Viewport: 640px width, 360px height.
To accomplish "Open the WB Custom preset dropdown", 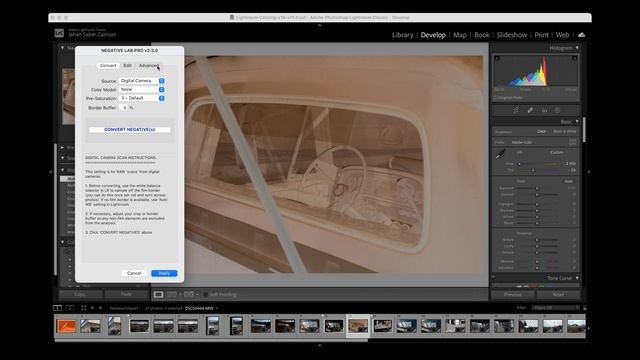I will (557, 152).
